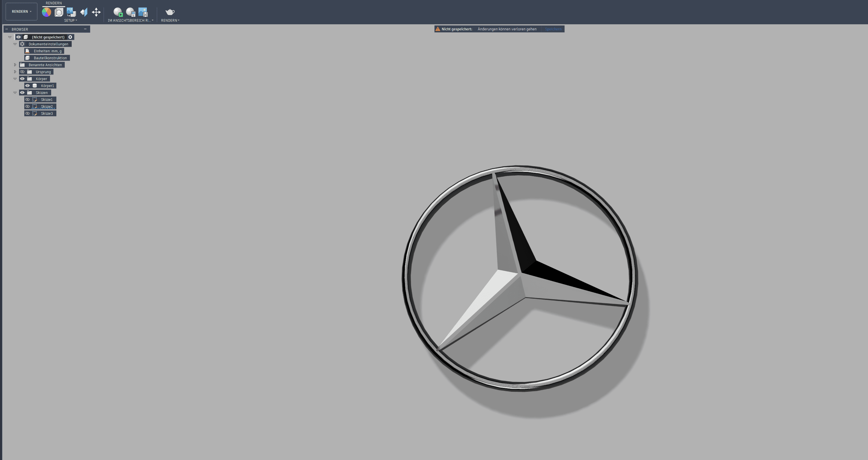The height and width of the screenshot is (460, 868).
Task: Click the Capture Image save icon
Action: 143,12
